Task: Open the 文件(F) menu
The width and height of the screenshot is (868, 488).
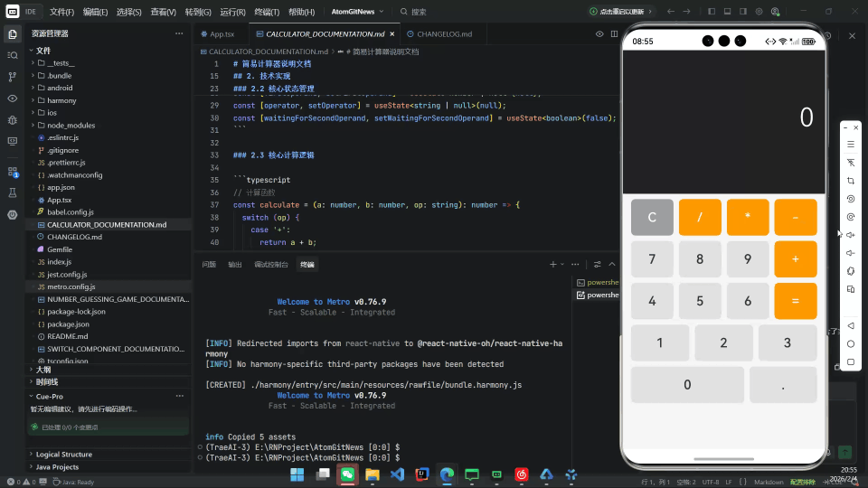Action: (61, 12)
